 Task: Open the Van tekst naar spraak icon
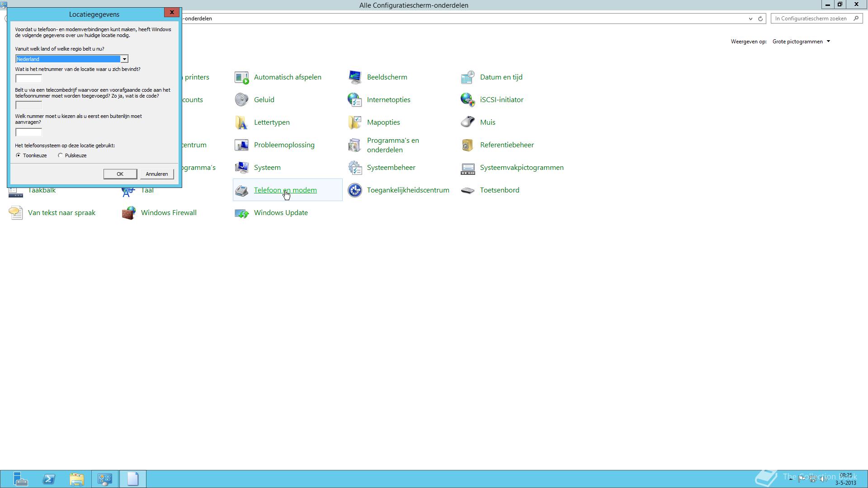[x=16, y=213]
